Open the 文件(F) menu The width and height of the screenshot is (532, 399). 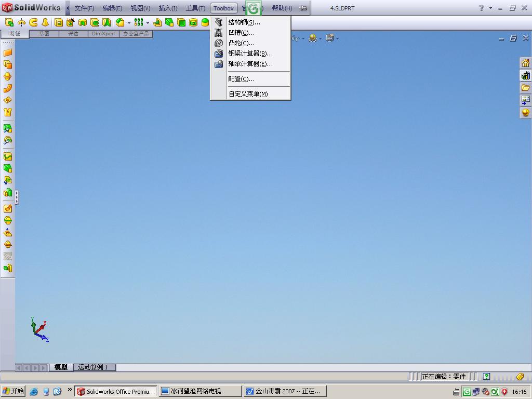click(x=84, y=8)
